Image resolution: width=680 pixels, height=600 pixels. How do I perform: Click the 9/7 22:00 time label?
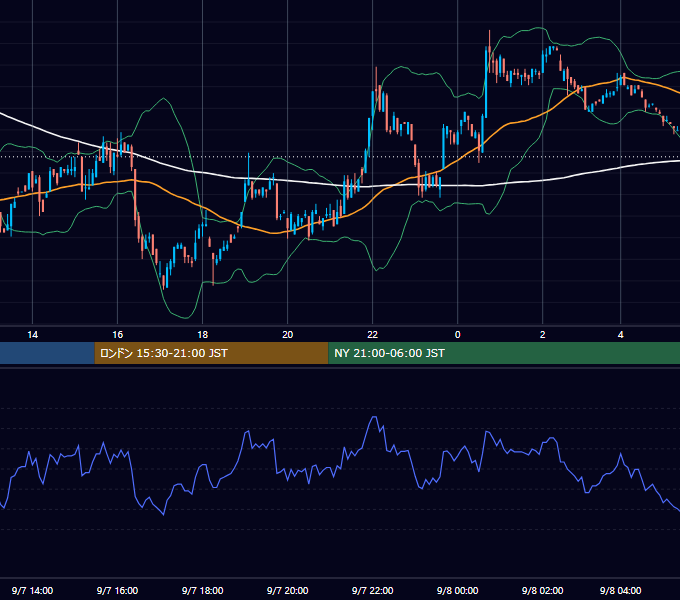pos(373,590)
